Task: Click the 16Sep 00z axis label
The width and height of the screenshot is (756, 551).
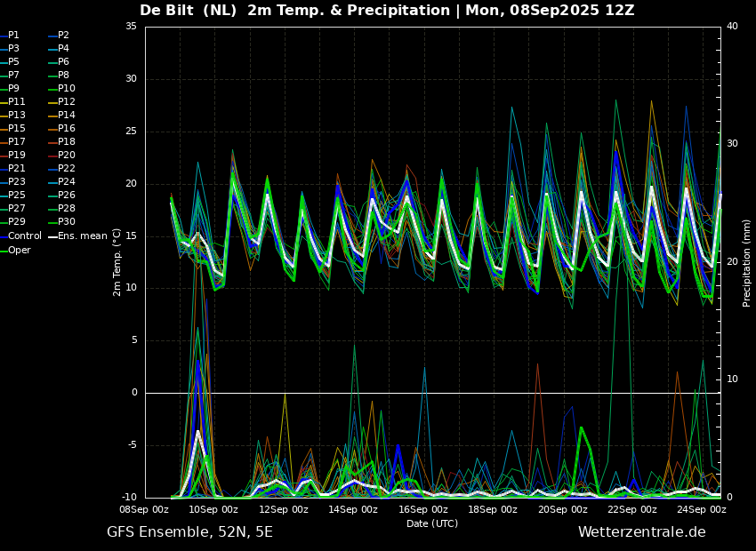Action: tap(422, 509)
